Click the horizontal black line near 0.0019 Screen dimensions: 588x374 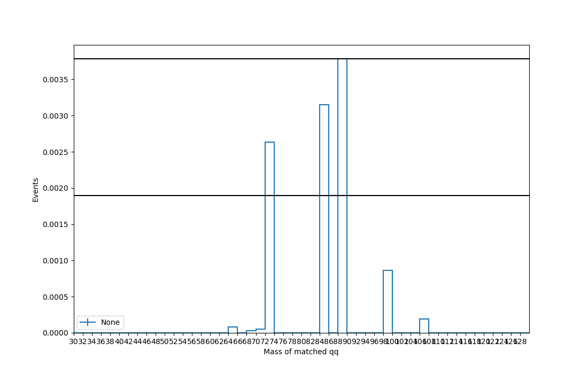pos(301,196)
